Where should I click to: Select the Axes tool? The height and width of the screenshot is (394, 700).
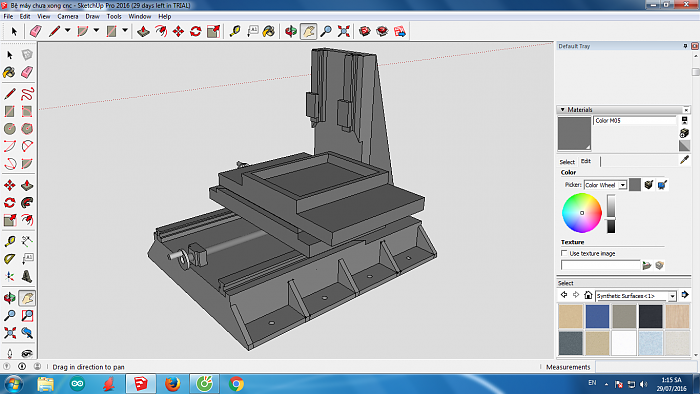[10, 276]
